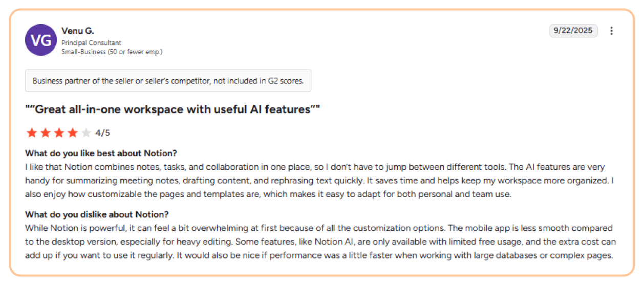Click the fourth red rating star
Viewport: 644px width, 285px height.
[x=73, y=133]
